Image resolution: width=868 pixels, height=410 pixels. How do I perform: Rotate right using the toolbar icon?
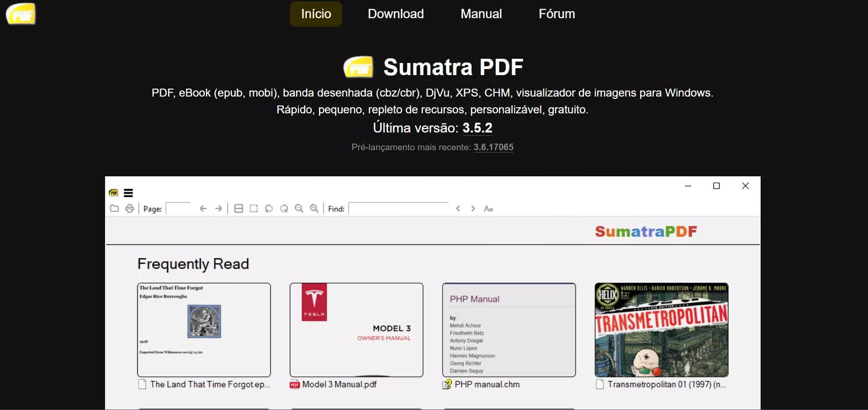click(284, 208)
